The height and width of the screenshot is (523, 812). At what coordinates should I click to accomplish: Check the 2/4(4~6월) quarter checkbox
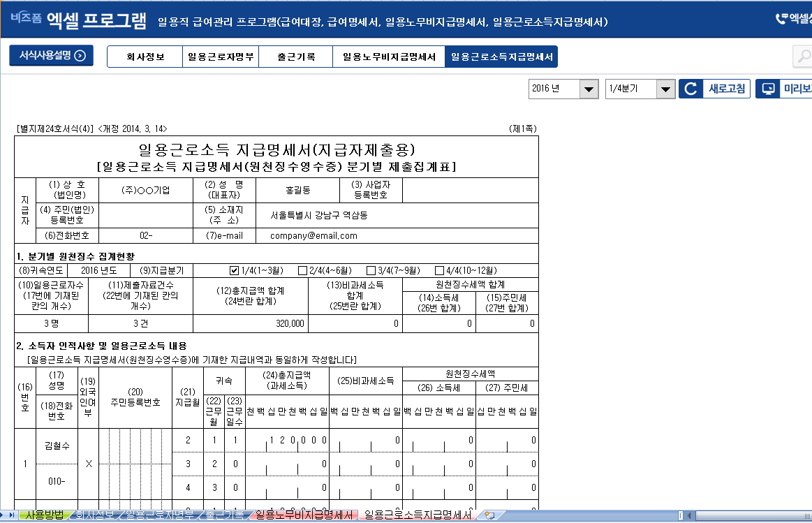pyautogui.click(x=302, y=271)
